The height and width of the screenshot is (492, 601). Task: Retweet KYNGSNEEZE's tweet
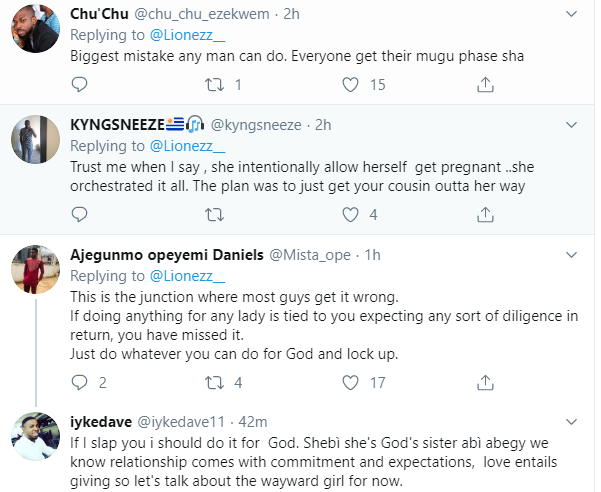(212, 214)
